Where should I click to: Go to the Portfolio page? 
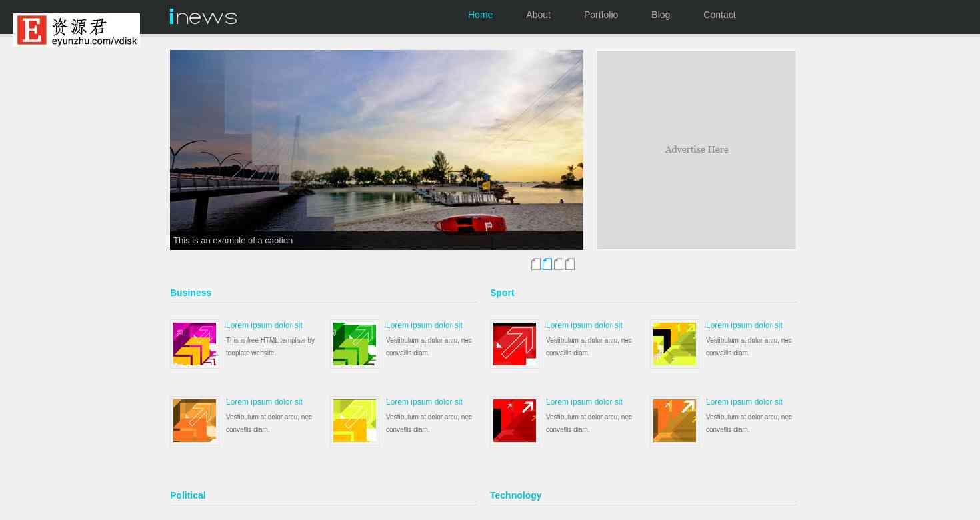coord(601,15)
